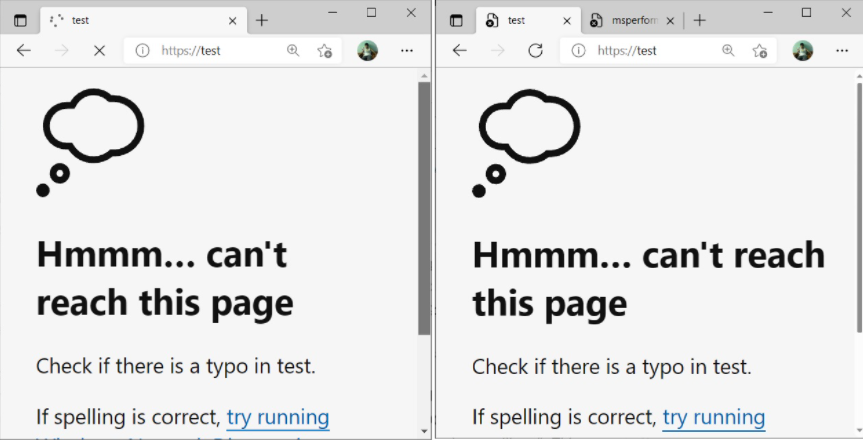The image size is (863, 440).
Task: Close the msperform tab in right window
Action: [x=670, y=21]
